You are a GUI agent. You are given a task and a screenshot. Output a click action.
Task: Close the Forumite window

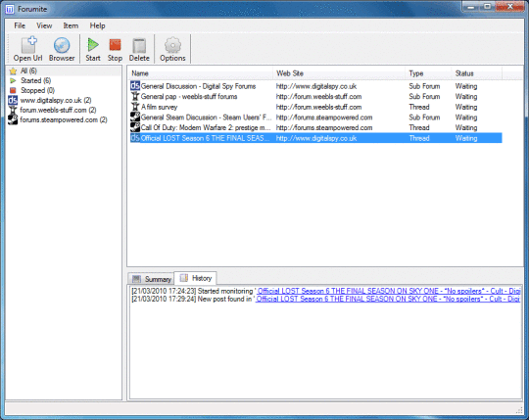pos(510,7)
